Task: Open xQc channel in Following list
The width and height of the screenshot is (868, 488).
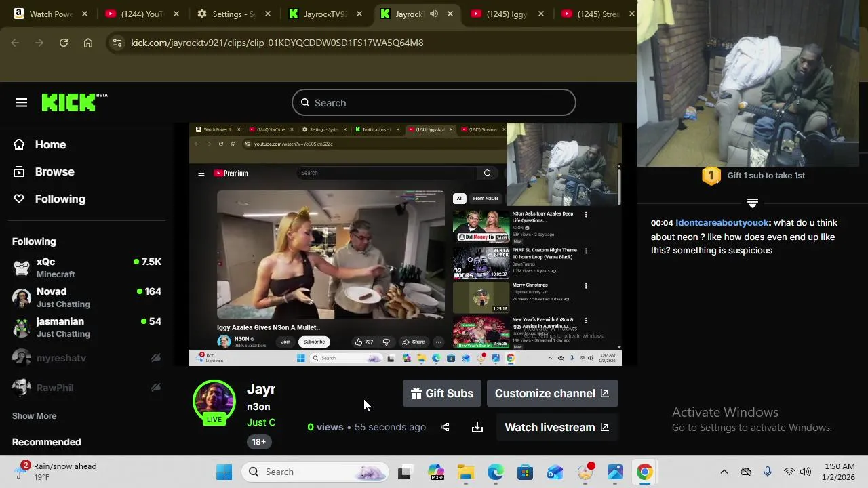Action: (87, 268)
